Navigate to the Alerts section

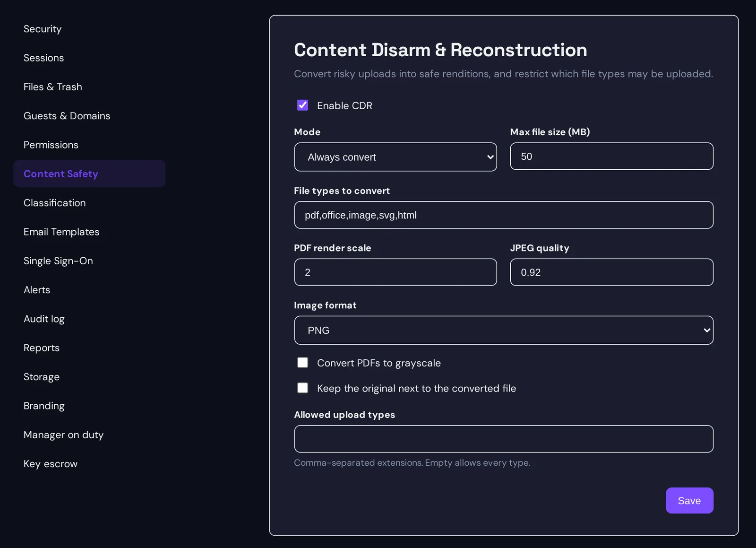click(89, 290)
